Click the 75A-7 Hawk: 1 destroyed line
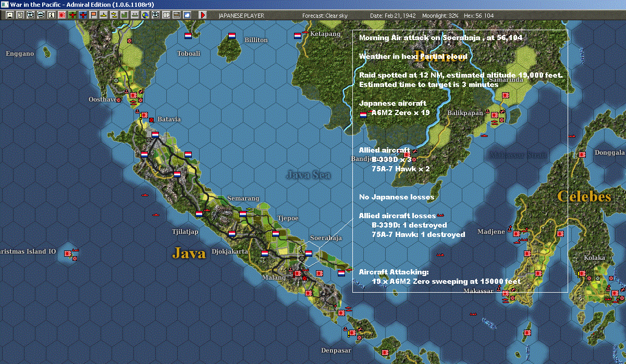 (x=419, y=234)
